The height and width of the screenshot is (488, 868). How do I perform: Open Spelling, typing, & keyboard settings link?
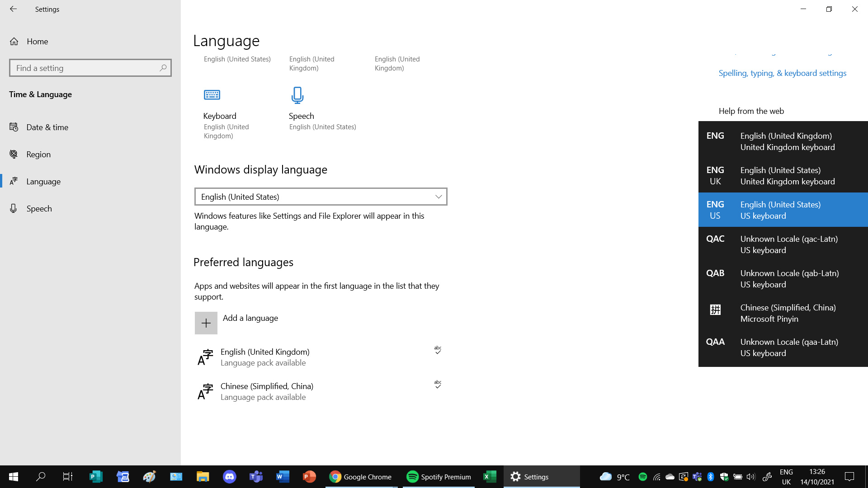[782, 73]
